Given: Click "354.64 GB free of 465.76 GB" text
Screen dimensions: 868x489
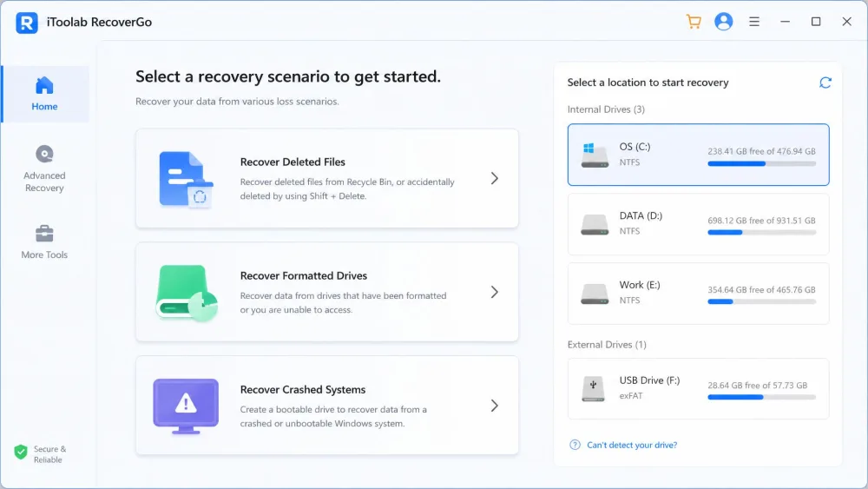Looking at the screenshot, I should [761, 289].
